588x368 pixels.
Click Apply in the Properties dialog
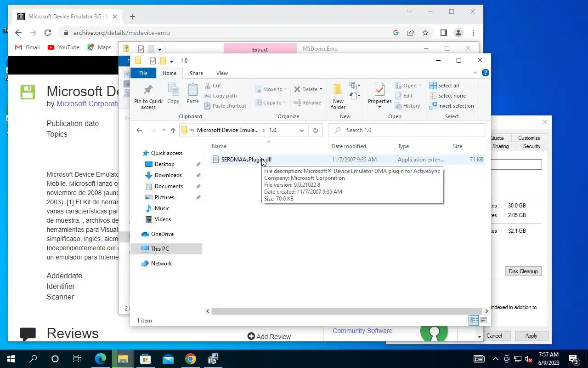point(531,336)
